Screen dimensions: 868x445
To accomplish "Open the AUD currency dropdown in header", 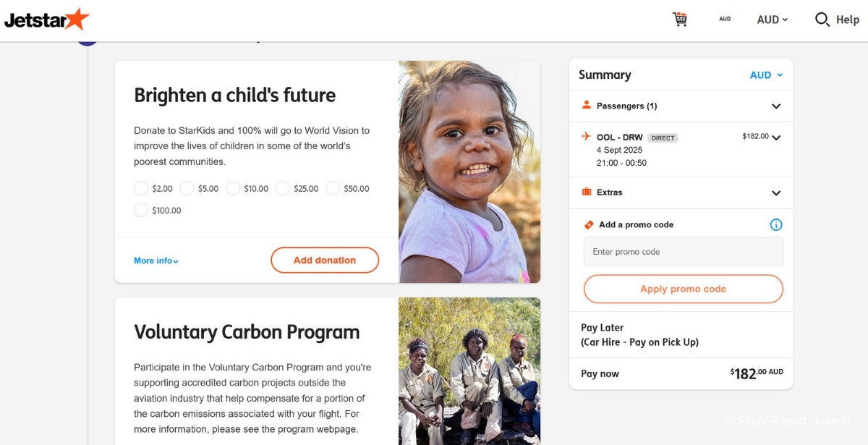I will pyautogui.click(x=772, y=20).
